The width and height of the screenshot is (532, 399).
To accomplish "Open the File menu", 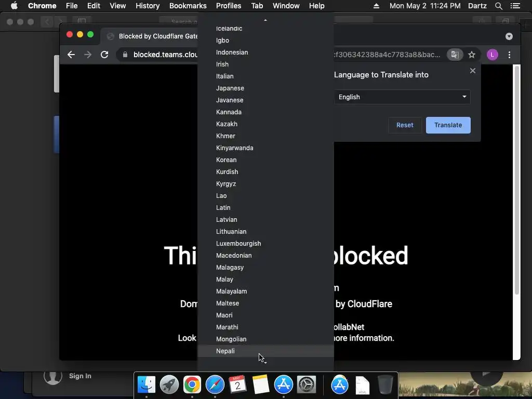I will pyautogui.click(x=72, y=6).
